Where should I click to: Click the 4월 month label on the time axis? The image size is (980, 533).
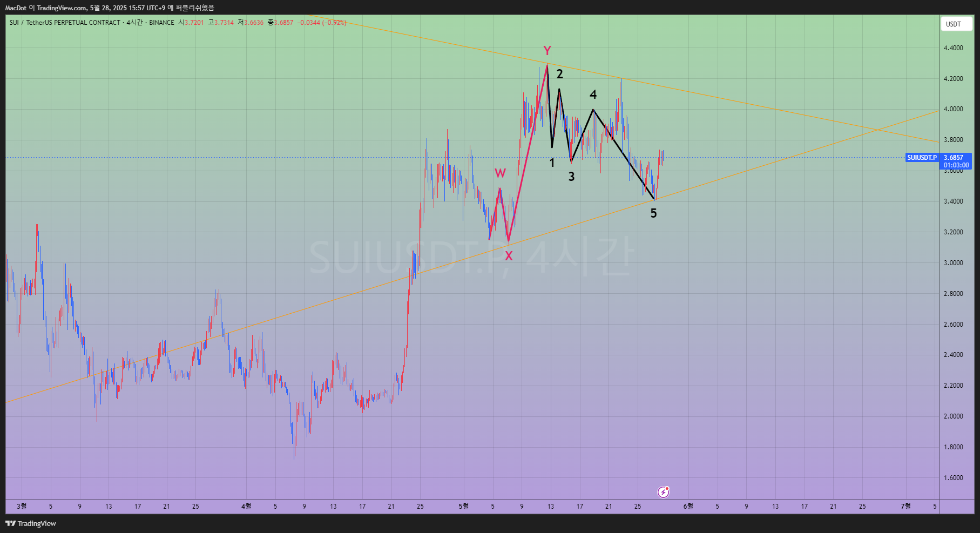coord(246,507)
